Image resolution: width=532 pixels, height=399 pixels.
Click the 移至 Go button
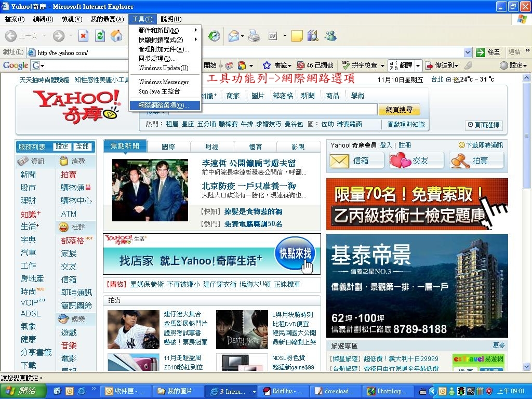(488, 52)
